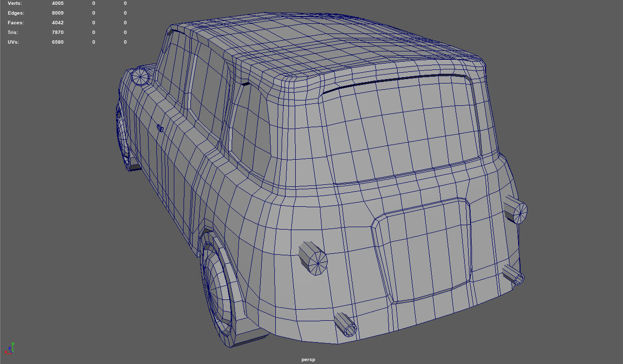
Task: Select the recessed rear trunk panel
Action: pos(422,250)
